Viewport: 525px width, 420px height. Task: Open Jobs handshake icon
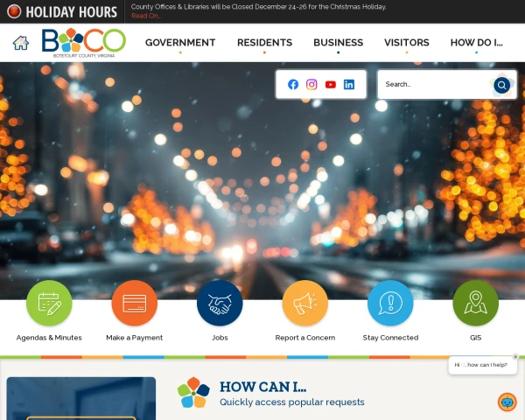220,303
